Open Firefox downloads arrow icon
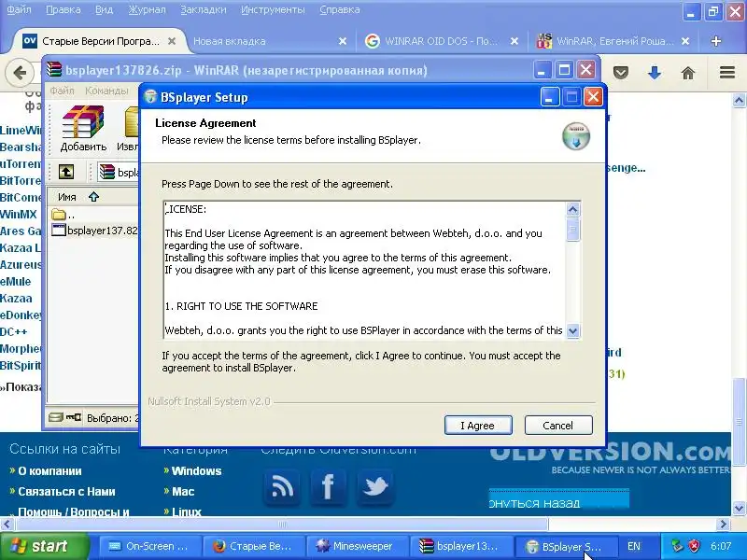Viewport: 747px width, 560px height. [655, 73]
